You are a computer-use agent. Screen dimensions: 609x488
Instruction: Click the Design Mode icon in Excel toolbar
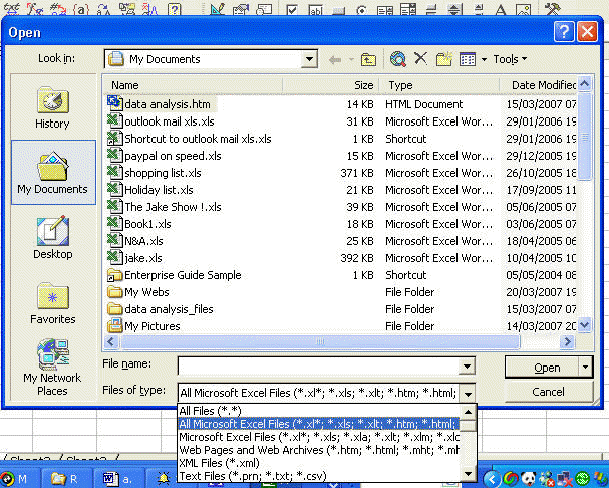click(217, 9)
